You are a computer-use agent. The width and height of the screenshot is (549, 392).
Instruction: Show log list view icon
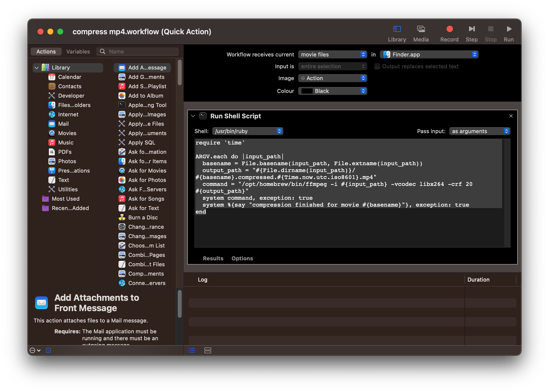[192, 350]
